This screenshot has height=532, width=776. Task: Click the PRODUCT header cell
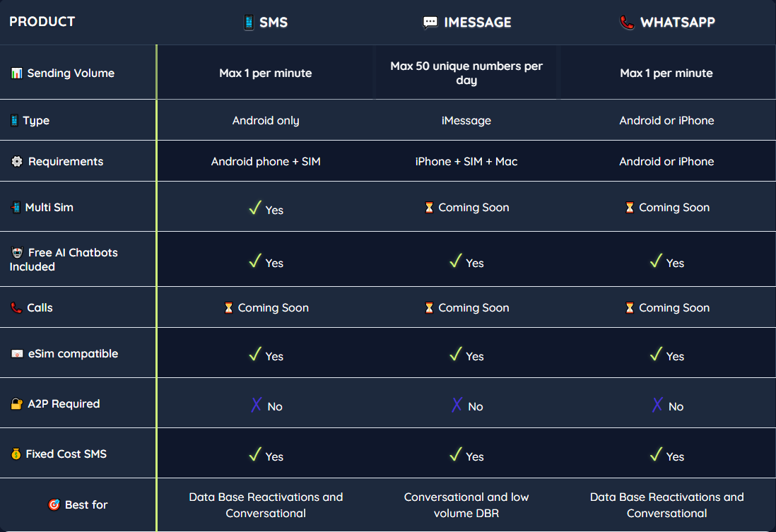tap(42, 22)
